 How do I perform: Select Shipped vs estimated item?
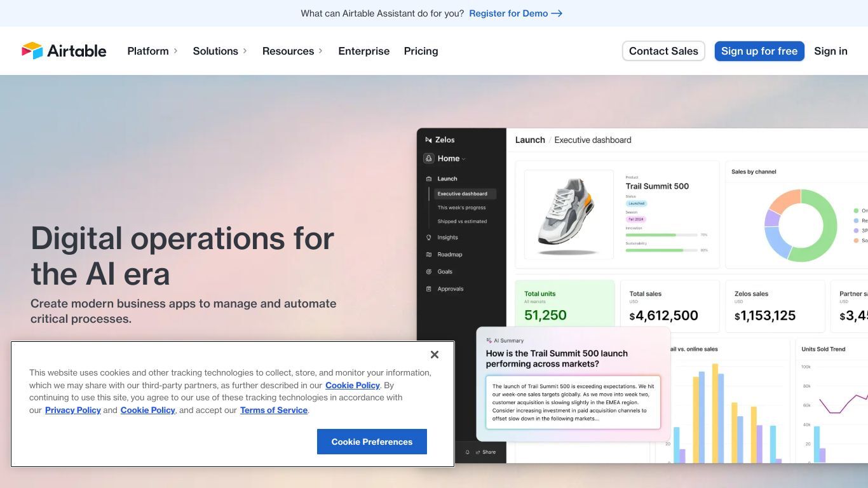click(x=462, y=222)
